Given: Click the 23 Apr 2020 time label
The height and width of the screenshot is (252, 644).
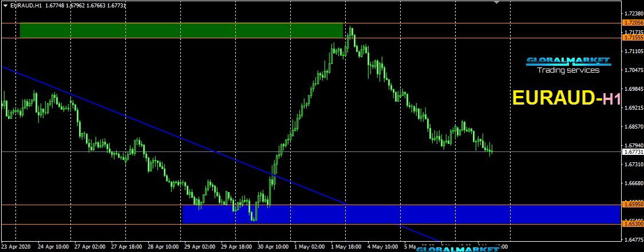Looking at the screenshot, I should pos(15,247).
